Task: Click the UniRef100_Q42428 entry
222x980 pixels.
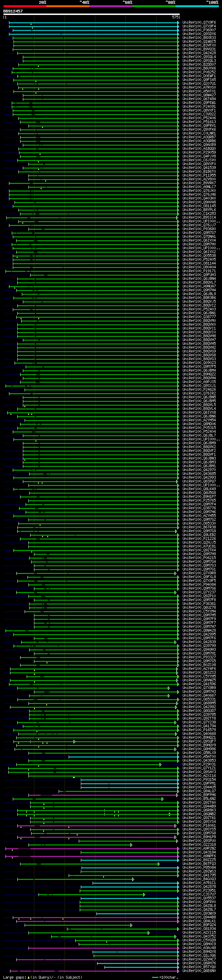Action: click(x=199, y=53)
